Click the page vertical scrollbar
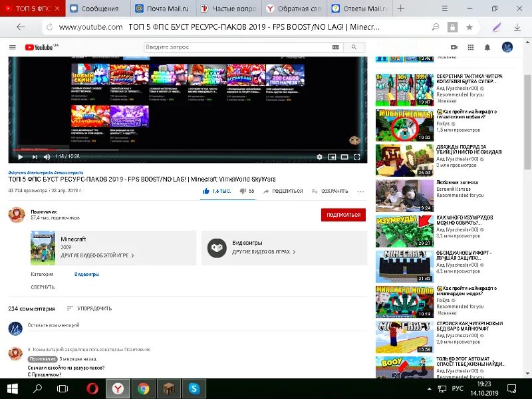 click(527, 122)
